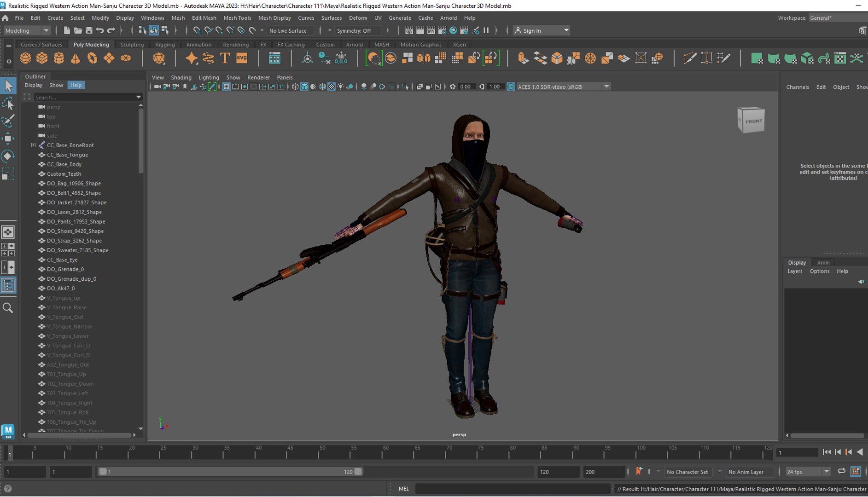868x497 pixels.
Task: Switch to the Sculpting shelf tab
Action: coord(132,45)
